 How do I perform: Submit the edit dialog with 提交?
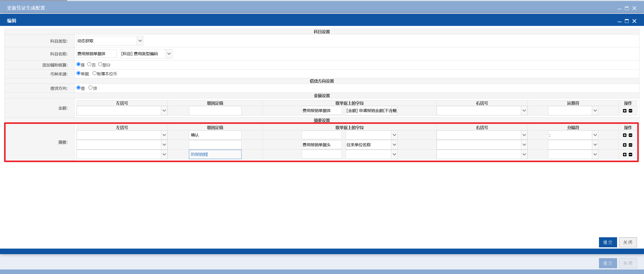pos(608,242)
